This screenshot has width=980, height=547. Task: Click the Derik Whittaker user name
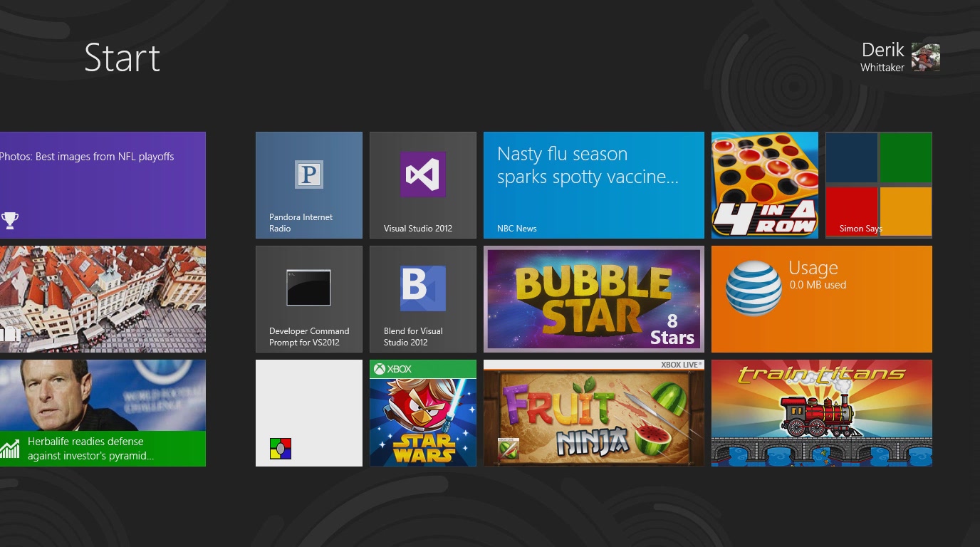(x=882, y=57)
